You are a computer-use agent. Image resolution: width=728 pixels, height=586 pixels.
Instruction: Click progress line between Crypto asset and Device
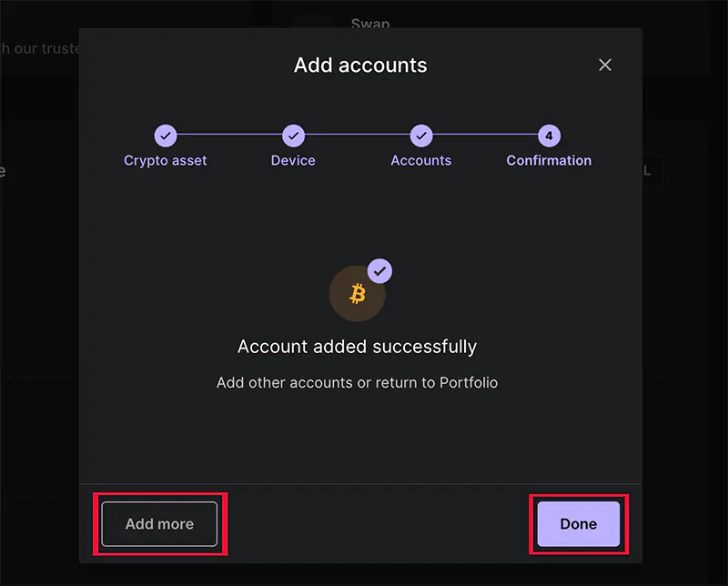click(x=229, y=136)
